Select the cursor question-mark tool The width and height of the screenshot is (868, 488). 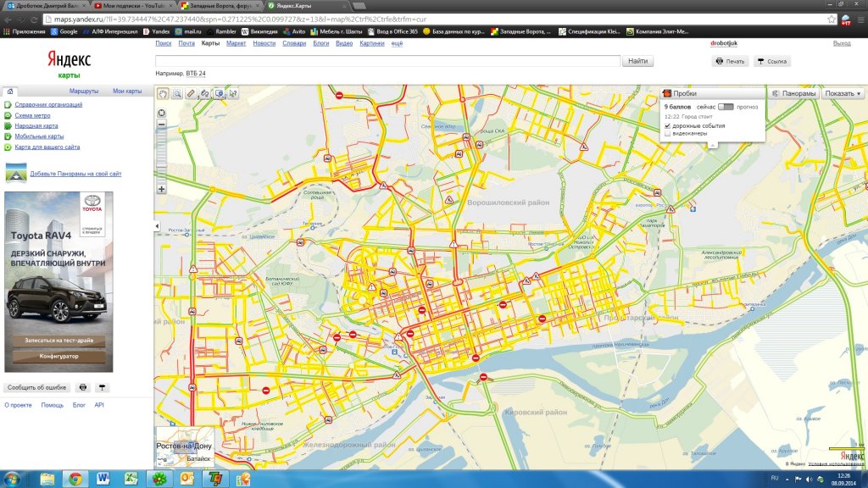pyautogui.click(x=233, y=93)
